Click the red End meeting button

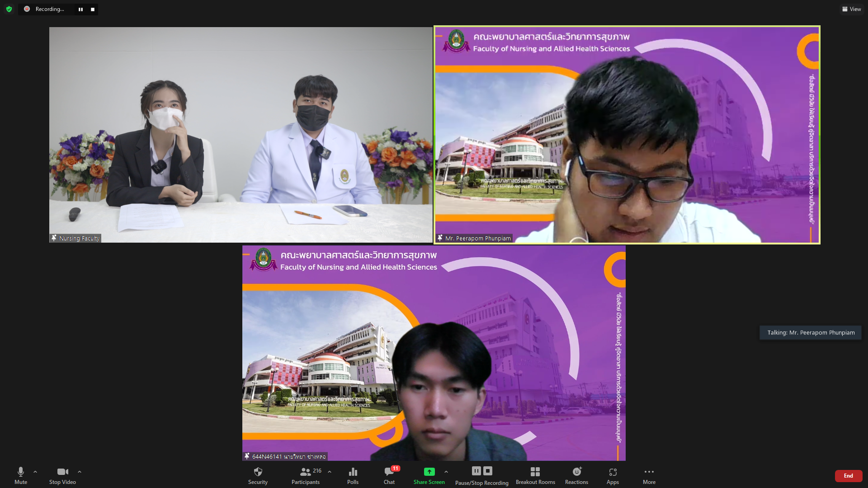coord(848,476)
